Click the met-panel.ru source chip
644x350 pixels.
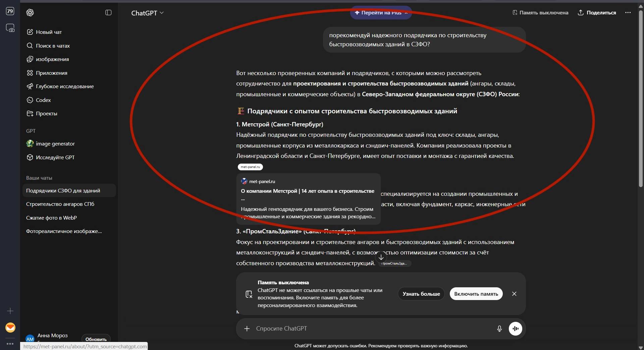[250, 167]
